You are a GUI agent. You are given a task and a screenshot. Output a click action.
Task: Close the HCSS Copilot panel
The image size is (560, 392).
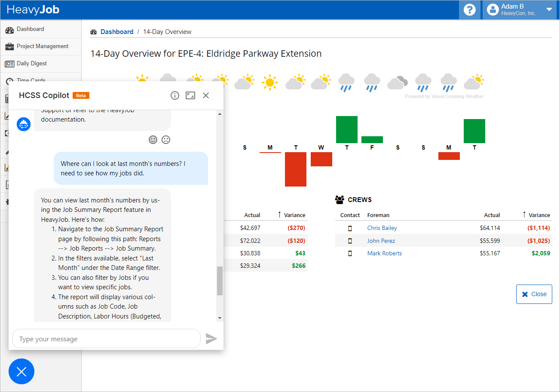[x=206, y=95]
